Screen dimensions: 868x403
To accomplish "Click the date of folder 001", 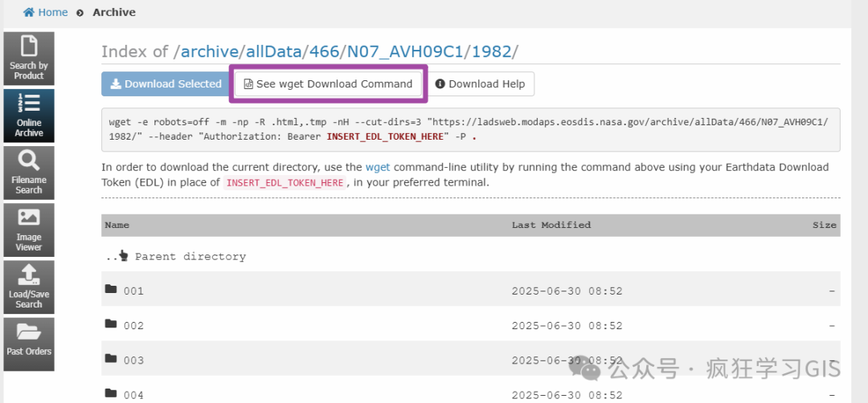I will [x=567, y=291].
